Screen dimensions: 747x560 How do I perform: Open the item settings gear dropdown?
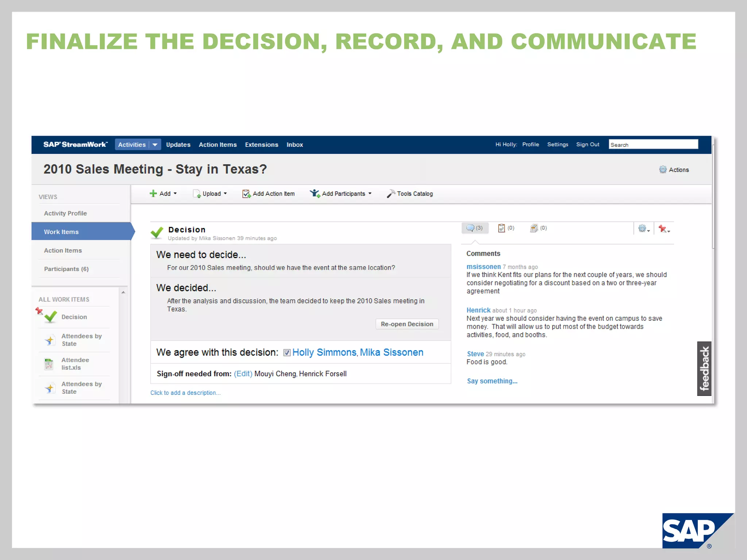pos(644,229)
